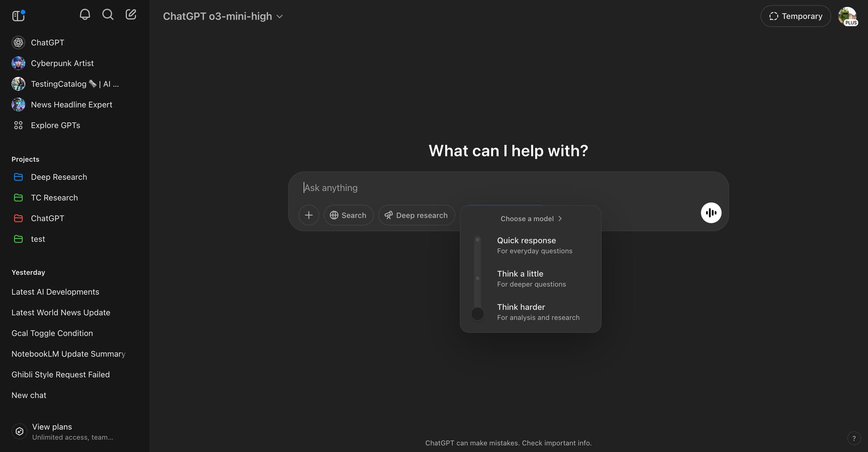Click the Temporary chat dashed-circle icon
Viewport: 868px width, 452px height.
point(774,16)
